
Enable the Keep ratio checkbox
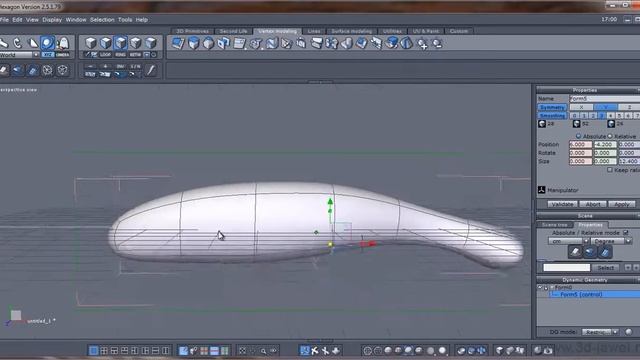(610, 170)
